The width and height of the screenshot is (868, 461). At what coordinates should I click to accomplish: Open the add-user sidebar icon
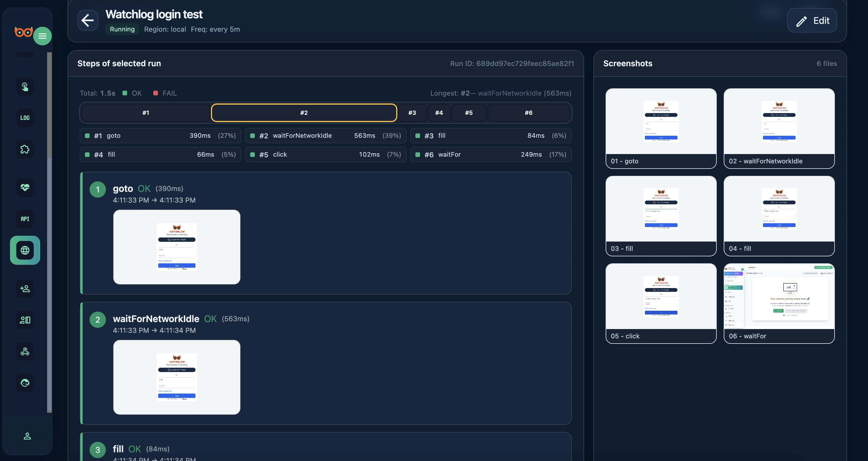25,289
